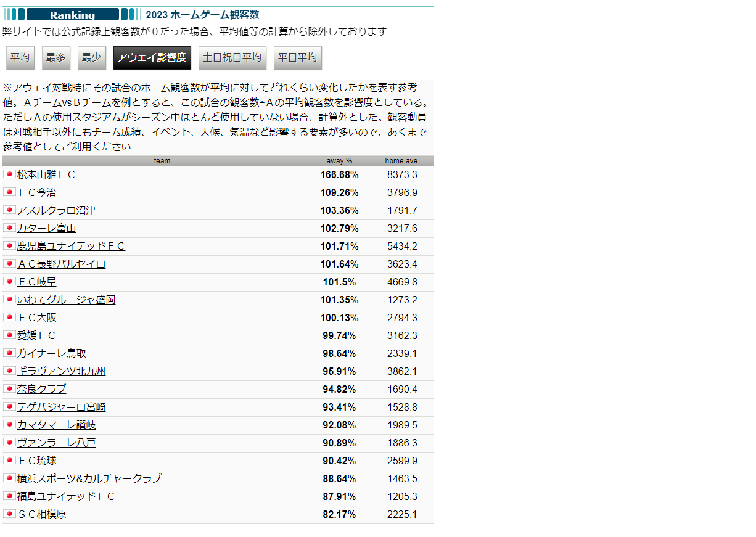Image resolution: width=756 pixels, height=537 pixels.
Task: Select the 最多 attendance tab
Action: (x=56, y=58)
